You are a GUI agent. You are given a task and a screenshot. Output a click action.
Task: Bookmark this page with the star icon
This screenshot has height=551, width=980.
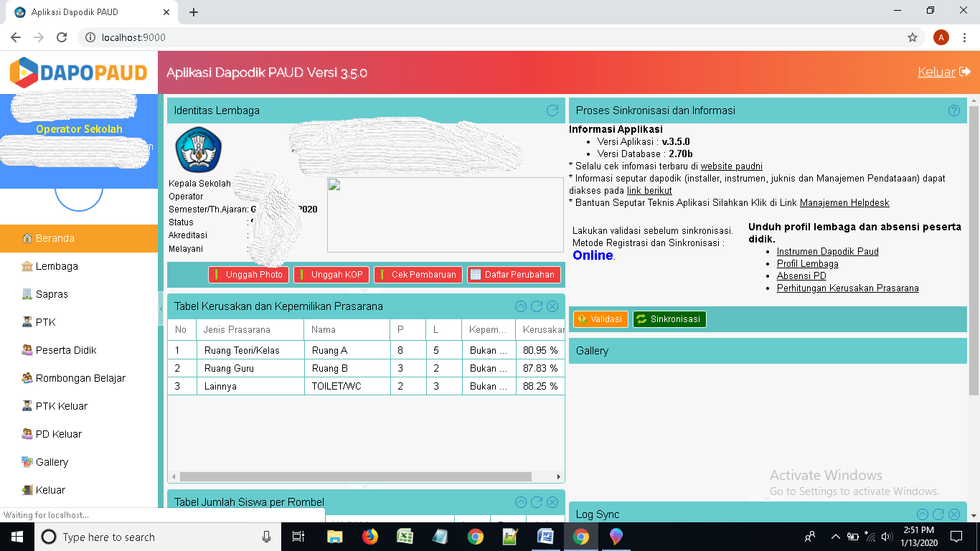913,37
